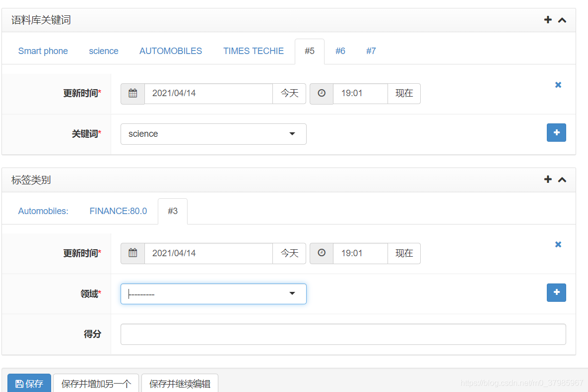Open calendar picker in 标签类别 section
This screenshot has height=392, width=588.
(x=133, y=253)
